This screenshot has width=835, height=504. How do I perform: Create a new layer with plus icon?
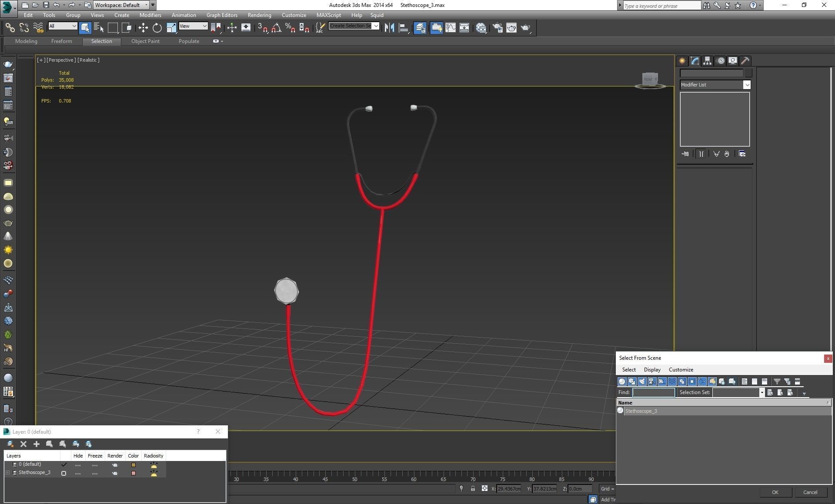point(37,444)
